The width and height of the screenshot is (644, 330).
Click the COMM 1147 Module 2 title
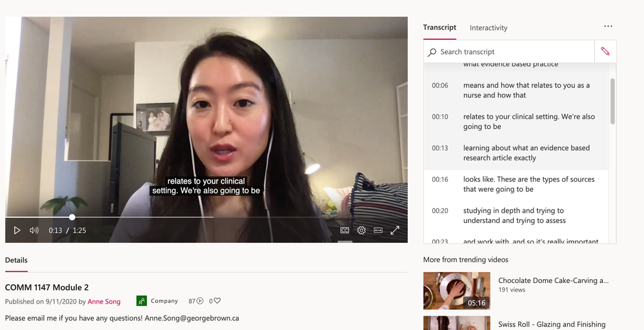pyautogui.click(x=47, y=287)
